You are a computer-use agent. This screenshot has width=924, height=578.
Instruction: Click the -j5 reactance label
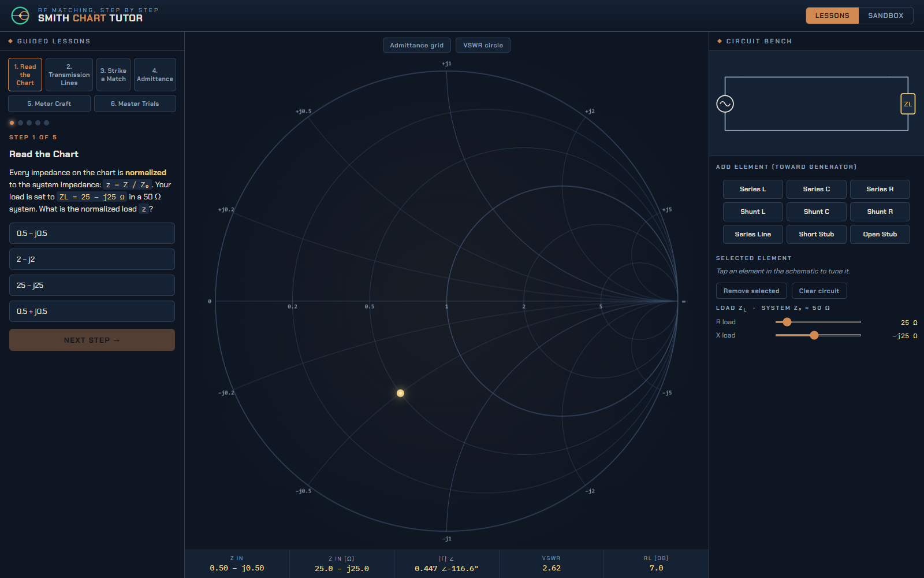pyautogui.click(x=667, y=392)
